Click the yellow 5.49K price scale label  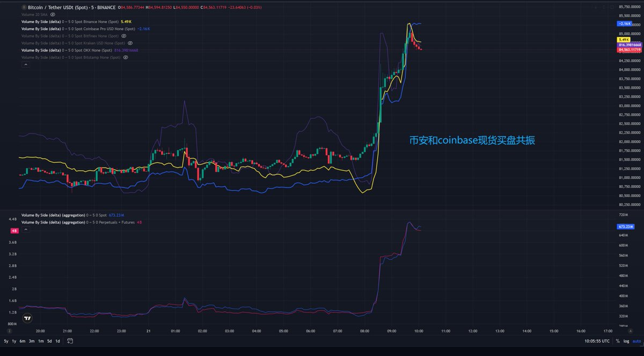click(x=624, y=40)
